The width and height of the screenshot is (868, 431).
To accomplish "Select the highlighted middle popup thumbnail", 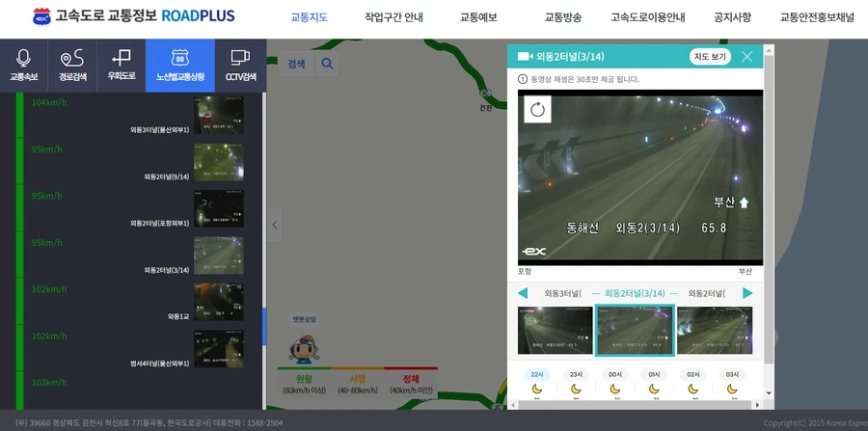I will 635,331.
